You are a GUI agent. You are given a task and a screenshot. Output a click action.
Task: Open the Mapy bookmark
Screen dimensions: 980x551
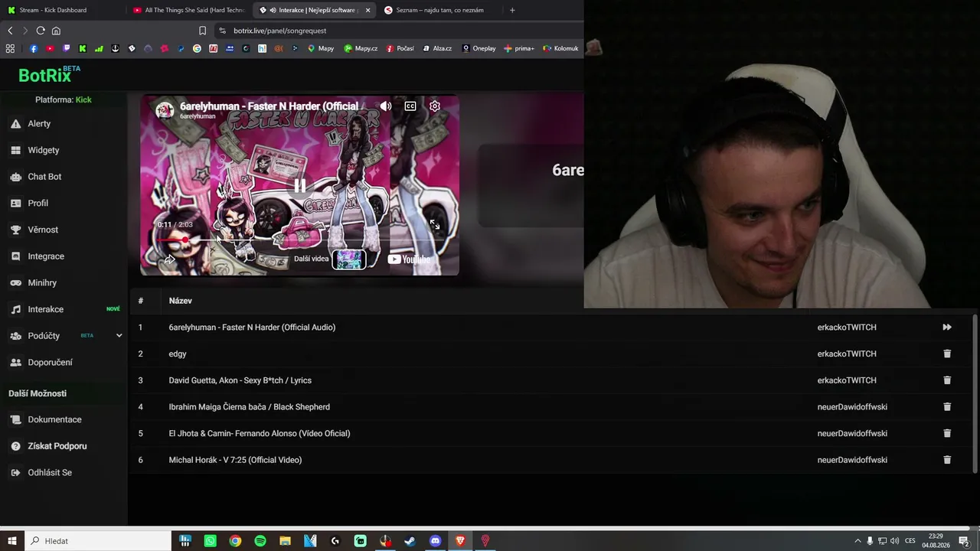click(321, 48)
